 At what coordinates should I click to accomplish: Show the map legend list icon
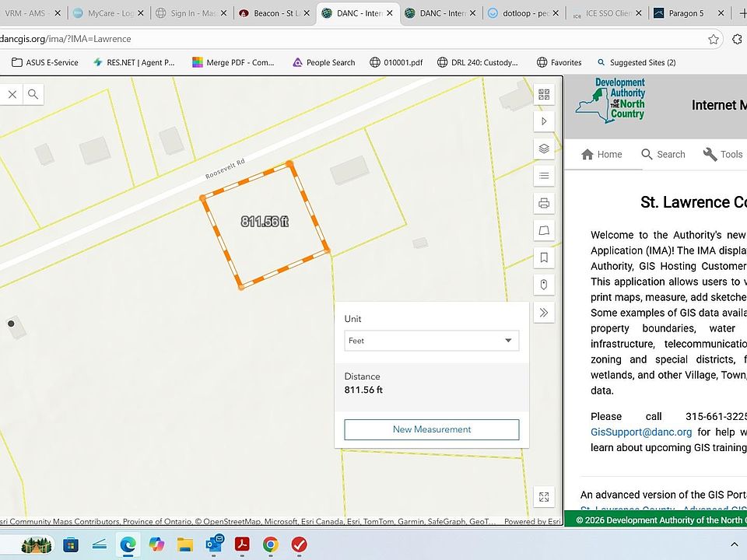coord(544,176)
